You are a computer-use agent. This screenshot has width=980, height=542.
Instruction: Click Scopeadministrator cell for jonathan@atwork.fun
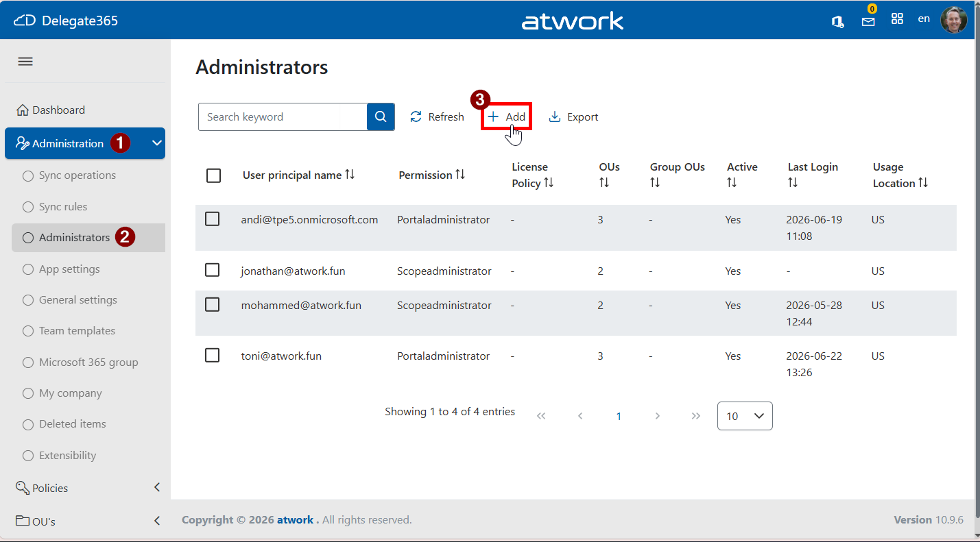coord(444,271)
